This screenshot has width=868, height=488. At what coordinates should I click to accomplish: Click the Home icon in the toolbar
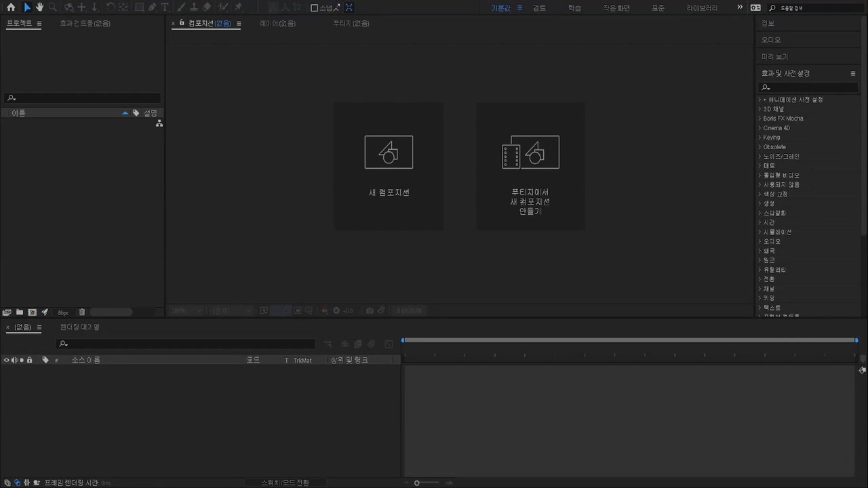point(11,7)
